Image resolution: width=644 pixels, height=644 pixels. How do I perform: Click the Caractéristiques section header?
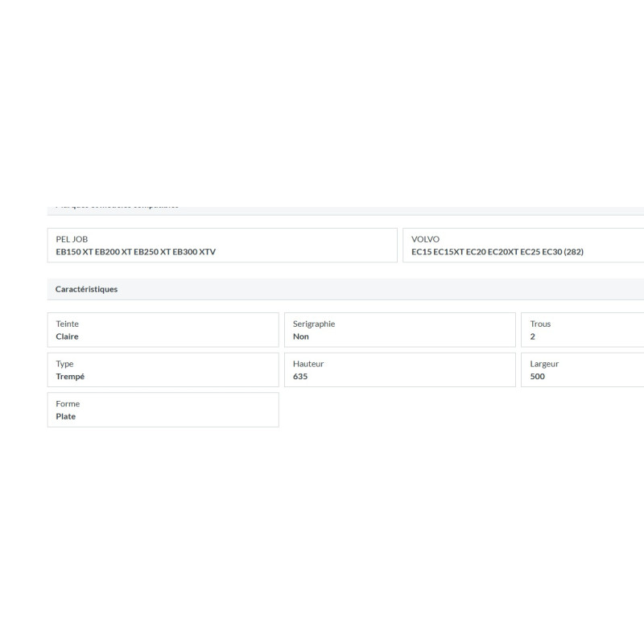86,289
